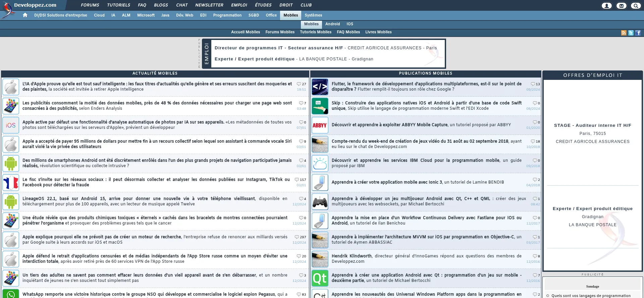The width and height of the screenshot is (644, 298).
Task: Open the Java category
Action: tap(165, 15)
